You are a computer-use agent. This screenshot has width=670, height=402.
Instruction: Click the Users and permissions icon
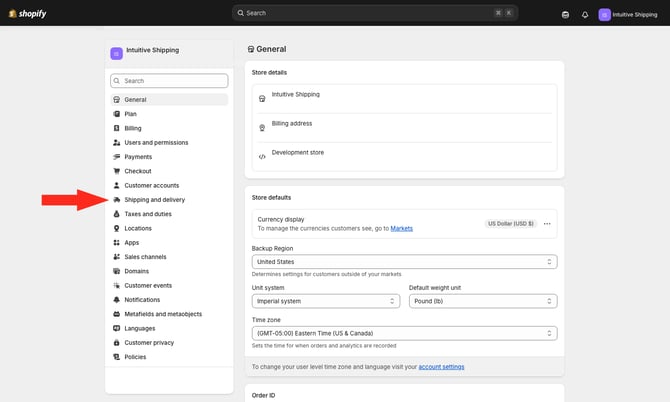pos(117,142)
